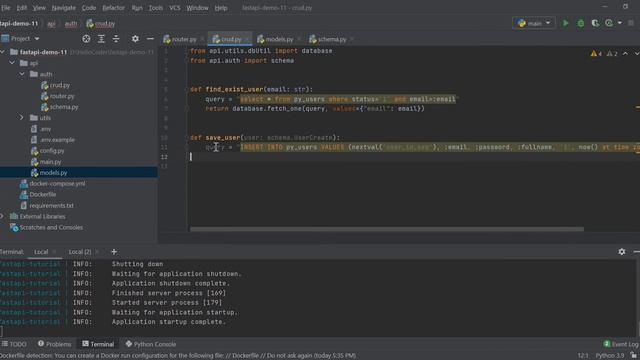Locate opened file in Project tree icon

(x=86, y=39)
